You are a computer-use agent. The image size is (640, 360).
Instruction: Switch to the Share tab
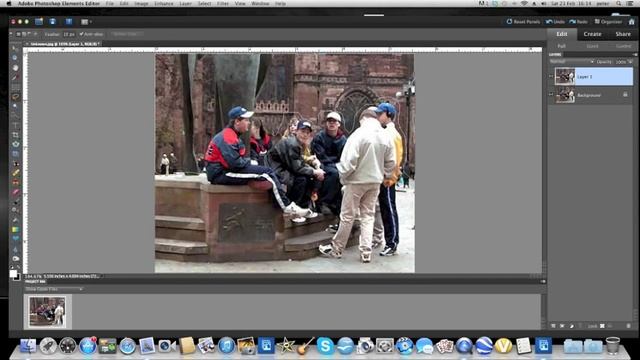point(623,34)
